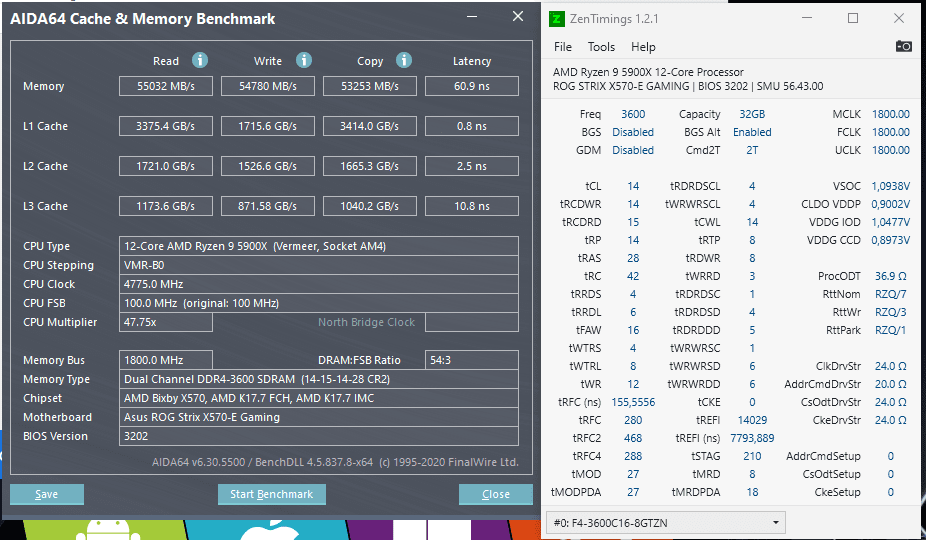The width and height of the screenshot is (926, 540).
Task: Click the CPU Stepping VMR-B0 field
Action: (319, 265)
